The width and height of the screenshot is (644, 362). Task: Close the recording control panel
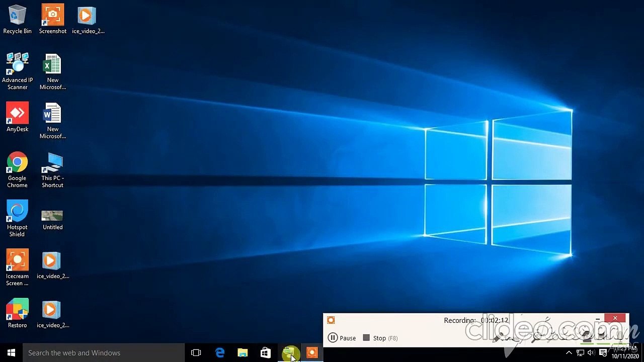point(615,318)
